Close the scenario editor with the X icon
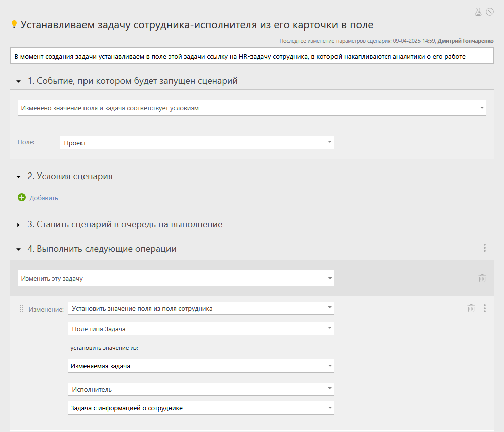The image size is (504, 432). click(490, 12)
